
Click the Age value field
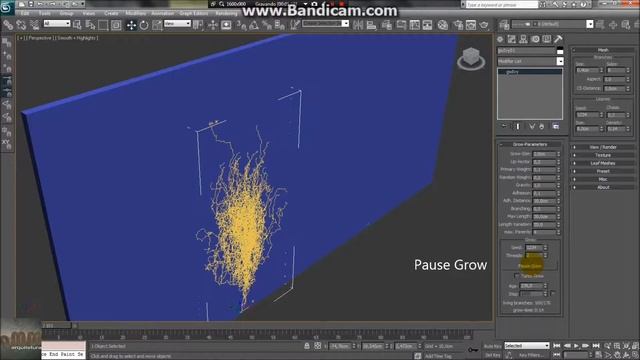click(x=531, y=286)
